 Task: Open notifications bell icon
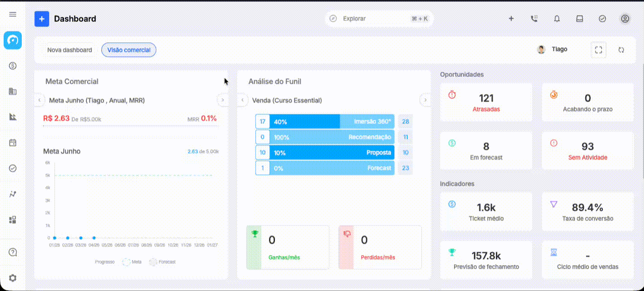(557, 19)
